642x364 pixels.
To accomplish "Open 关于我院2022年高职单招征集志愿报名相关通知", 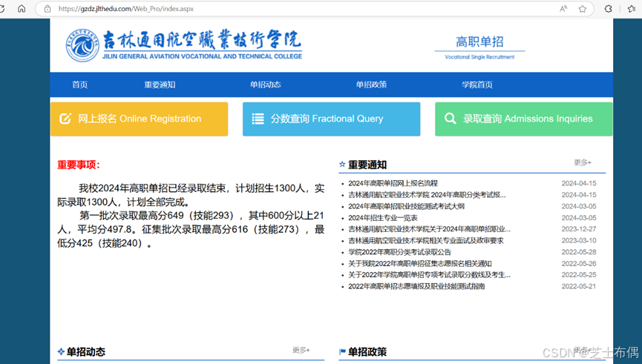I will (419, 263).
